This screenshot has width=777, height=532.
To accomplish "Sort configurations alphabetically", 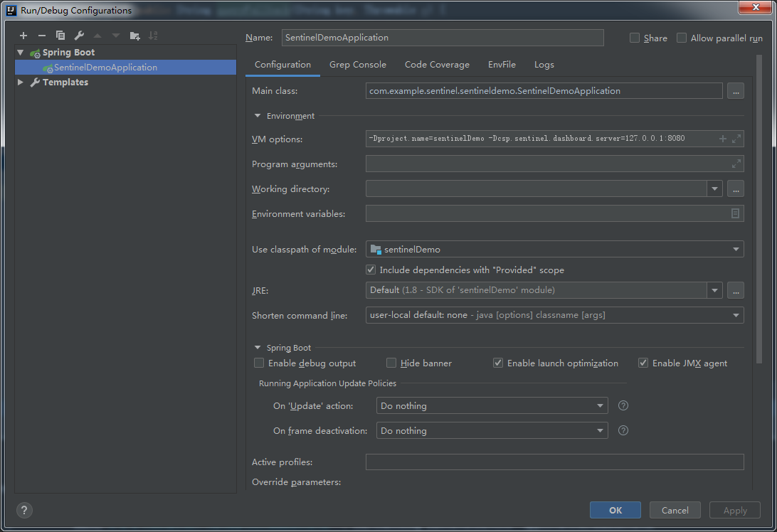I will pos(153,36).
